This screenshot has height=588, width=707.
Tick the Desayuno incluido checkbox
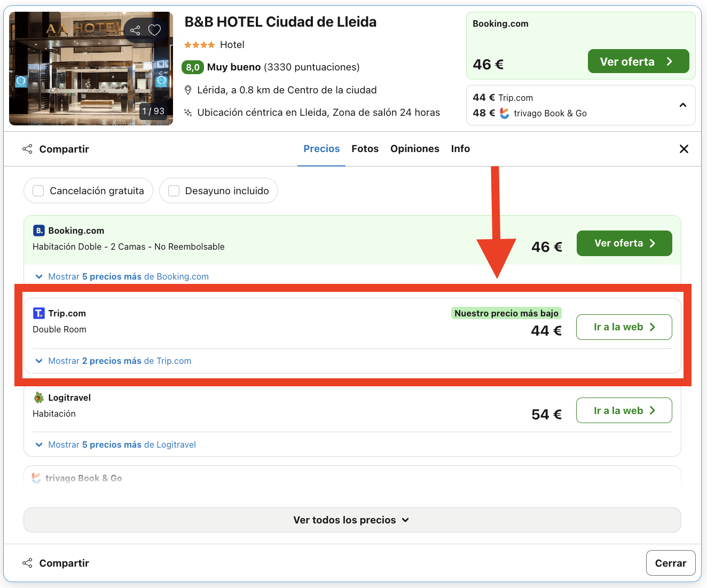click(174, 190)
